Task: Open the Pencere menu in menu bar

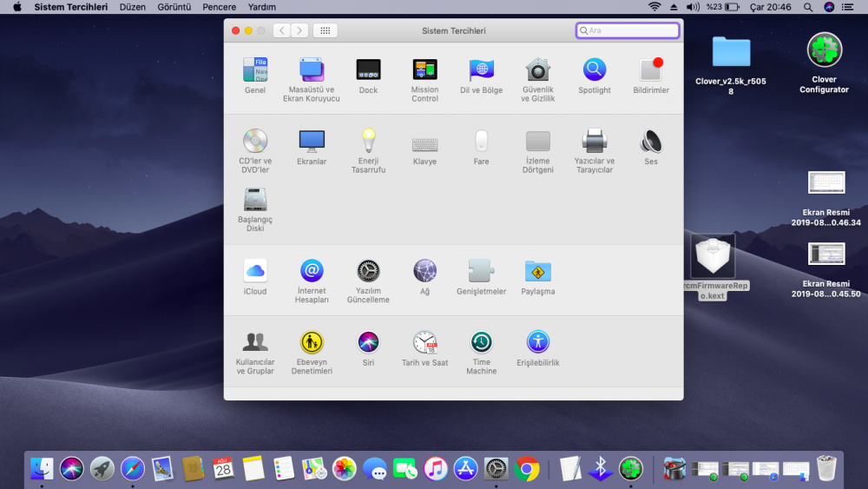Action: click(x=219, y=7)
